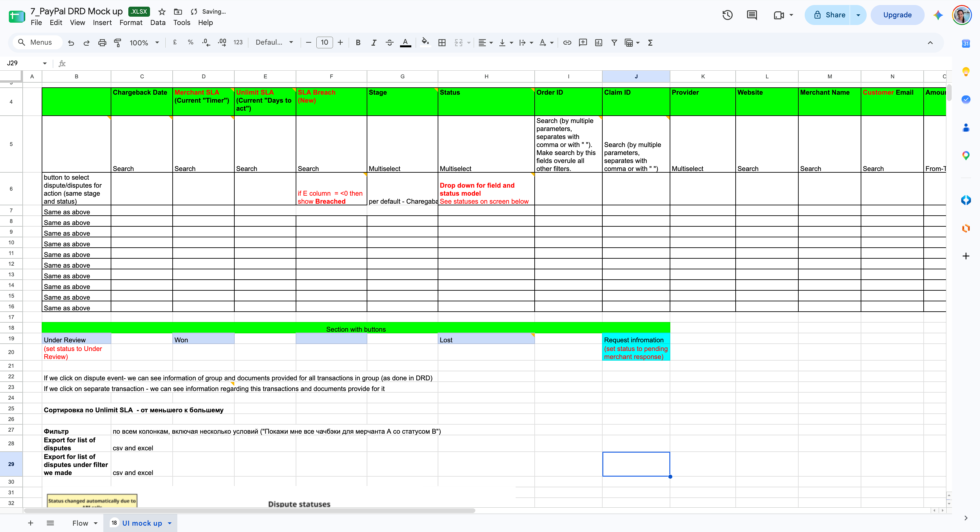Toggle bold formatting

pyautogui.click(x=358, y=43)
